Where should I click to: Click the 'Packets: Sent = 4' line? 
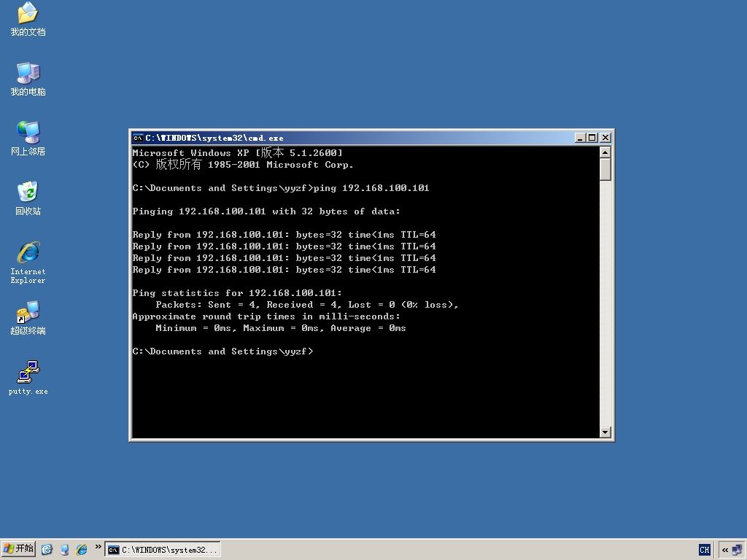[307, 305]
